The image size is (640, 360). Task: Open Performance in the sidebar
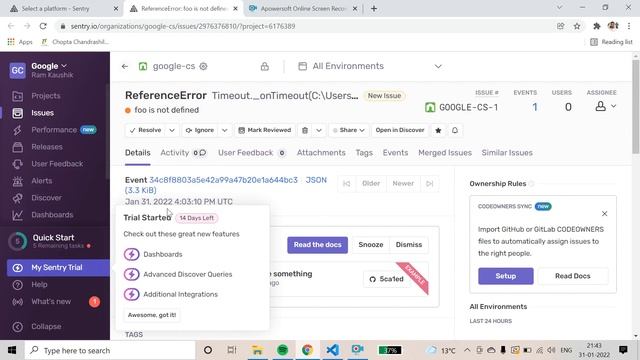click(54, 130)
